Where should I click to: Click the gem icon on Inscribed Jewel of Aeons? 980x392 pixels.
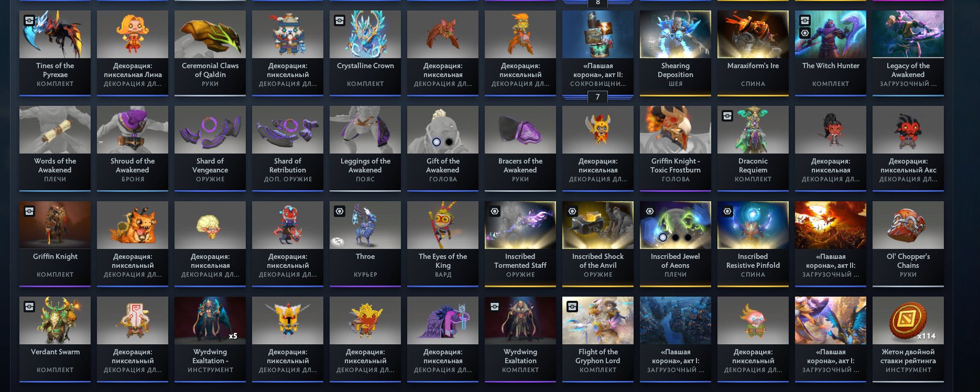pos(650,211)
